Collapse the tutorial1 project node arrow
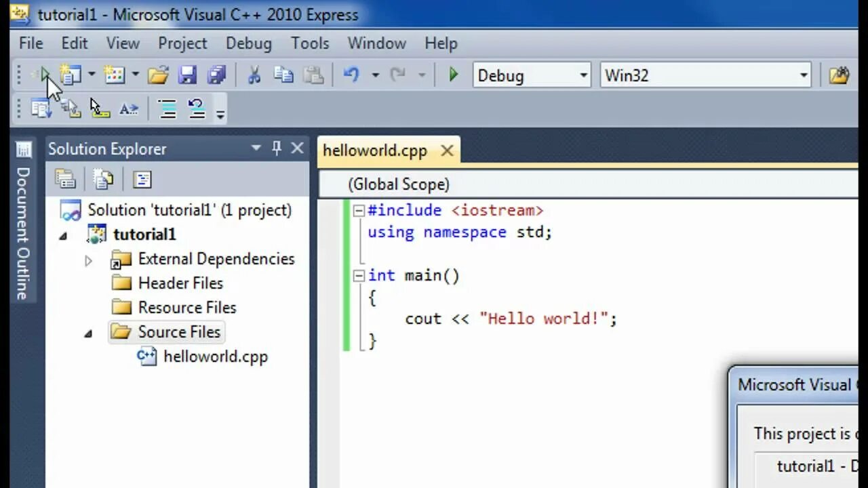868x488 pixels. [63, 236]
